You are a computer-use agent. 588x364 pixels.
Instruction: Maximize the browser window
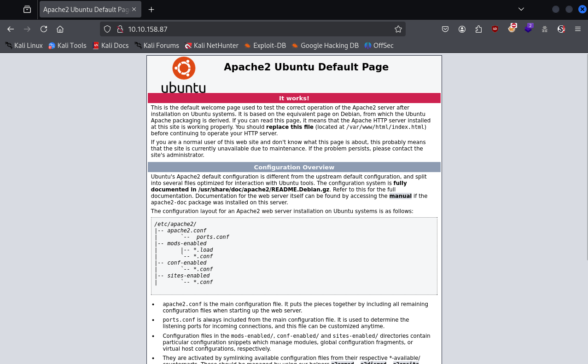coord(569,9)
